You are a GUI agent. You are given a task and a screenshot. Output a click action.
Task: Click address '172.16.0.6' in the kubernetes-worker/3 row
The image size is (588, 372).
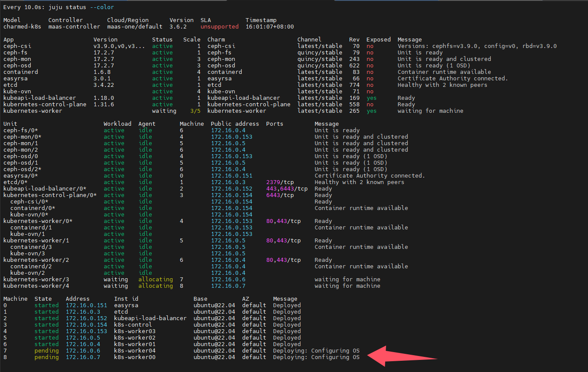click(x=228, y=280)
